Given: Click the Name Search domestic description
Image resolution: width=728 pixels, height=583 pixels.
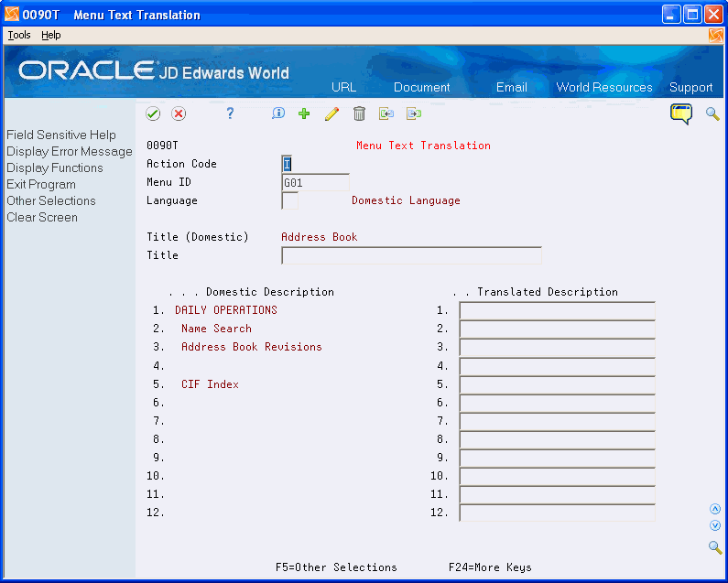Looking at the screenshot, I should [216, 329].
